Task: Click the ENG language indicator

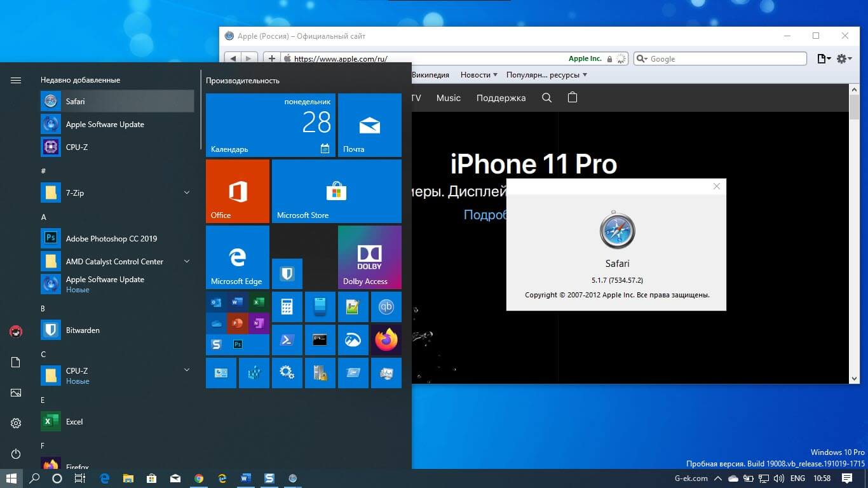Action: coord(797,478)
